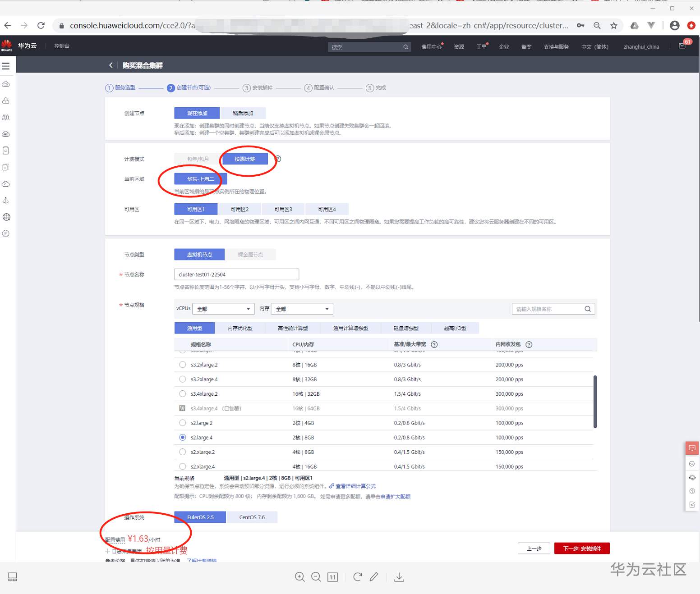Click 下一步: 安装插件 button
The height and width of the screenshot is (594, 700).
(582, 548)
